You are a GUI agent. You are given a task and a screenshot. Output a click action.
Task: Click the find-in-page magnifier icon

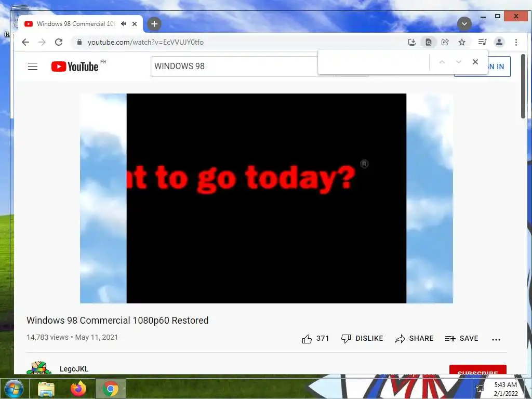tap(429, 42)
